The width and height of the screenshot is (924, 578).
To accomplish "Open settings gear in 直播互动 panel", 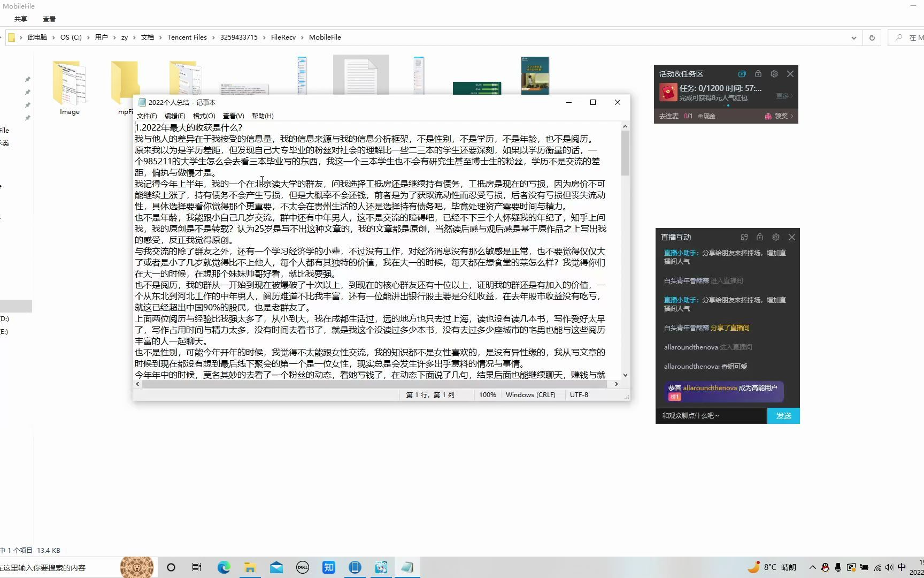I will tap(775, 237).
